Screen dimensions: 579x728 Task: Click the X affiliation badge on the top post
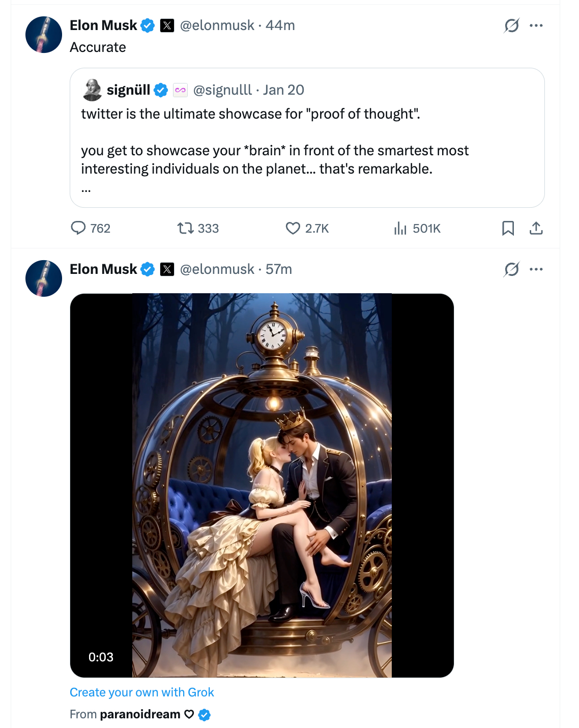coord(167,25)
